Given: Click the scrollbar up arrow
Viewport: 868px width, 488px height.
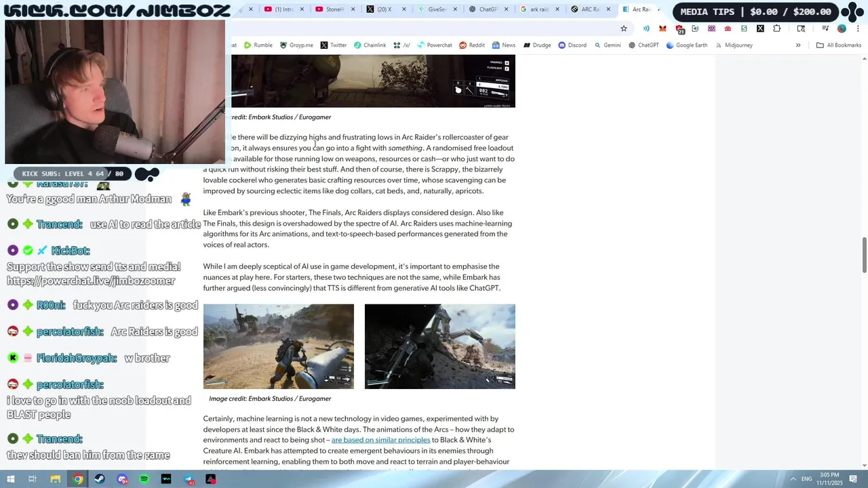Looking at the screenshot, I should pyautogui.click(x=864, y=58).
